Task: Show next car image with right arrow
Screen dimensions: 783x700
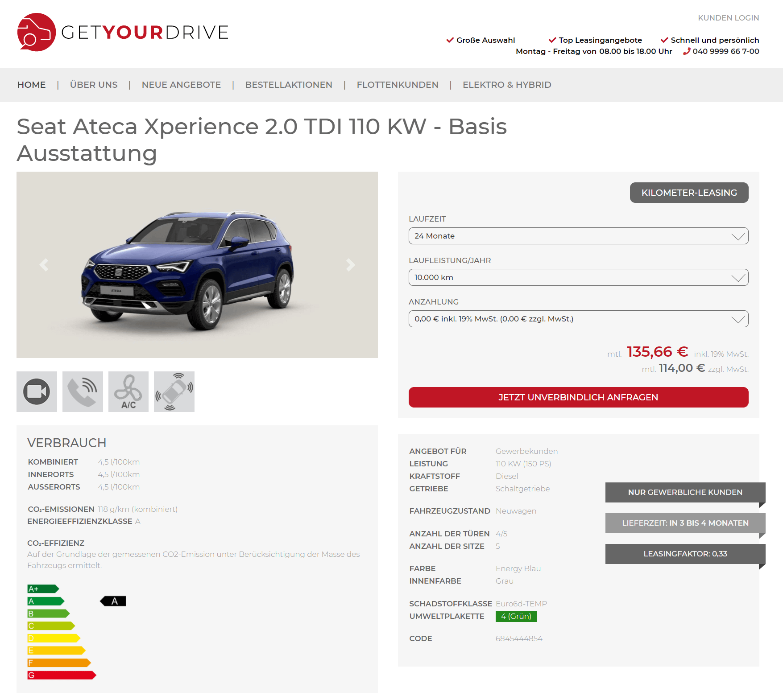Action: pos(351,265)
